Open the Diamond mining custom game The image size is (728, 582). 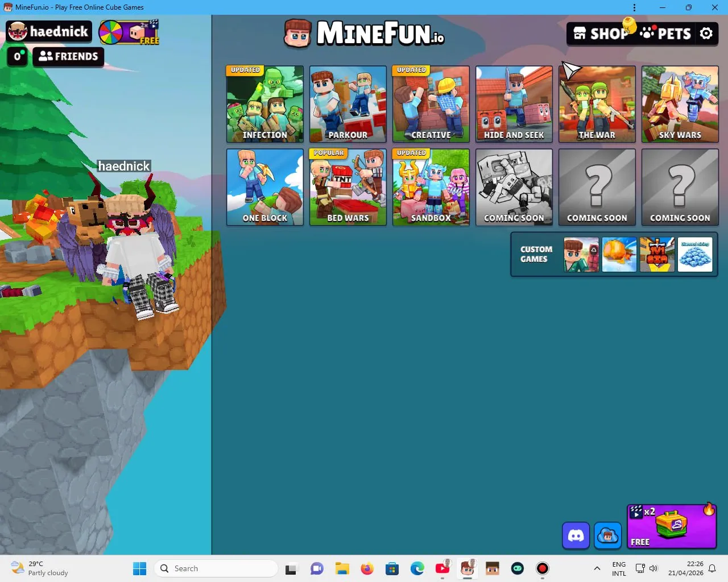pos(695,255)
